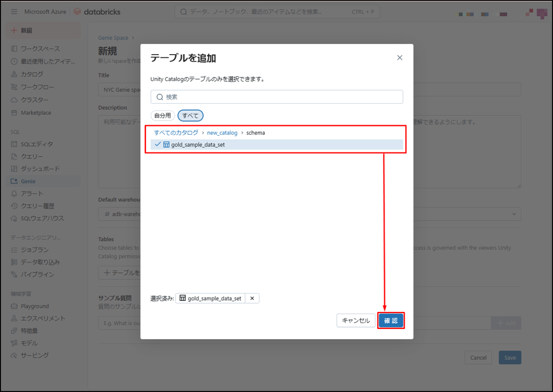The image size is (553, 392).
Task: Open the hamburger navigation menu
Action: point(14,12)
